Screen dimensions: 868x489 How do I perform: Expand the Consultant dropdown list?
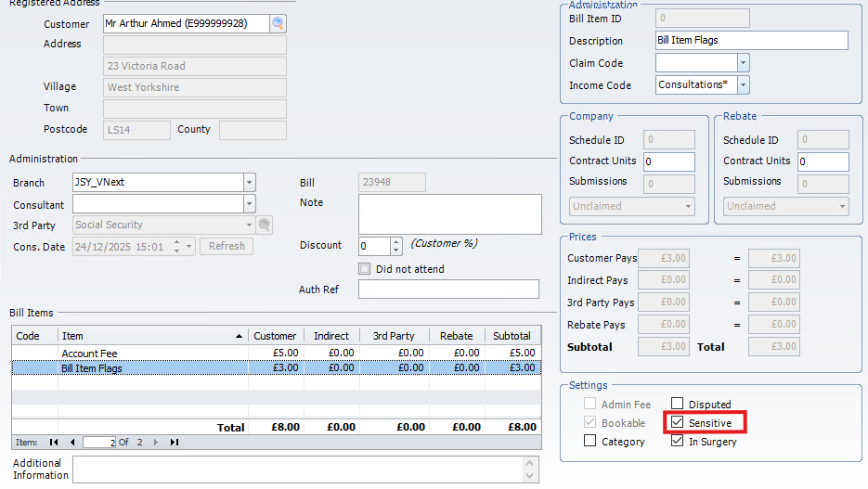point(249,204)
